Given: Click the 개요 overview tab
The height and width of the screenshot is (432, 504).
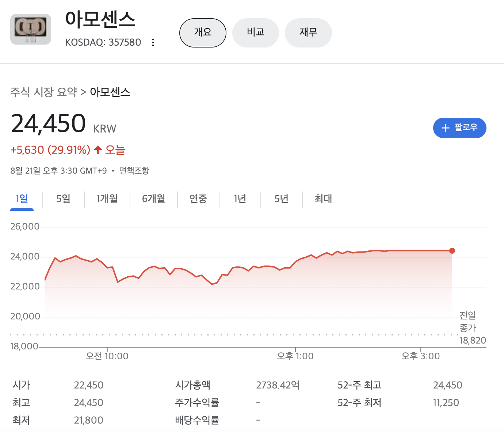Looking at the screenshot, I should click(x=203, y=33).
